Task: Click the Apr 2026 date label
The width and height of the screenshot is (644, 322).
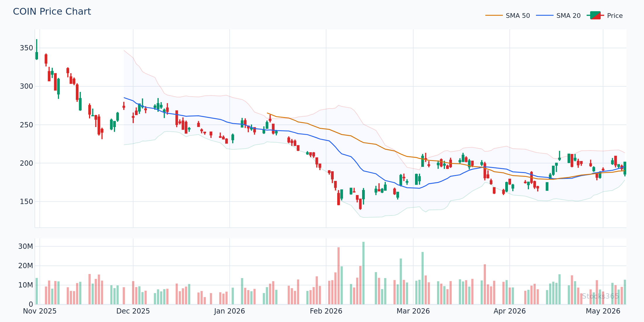Action: point(510,311)
